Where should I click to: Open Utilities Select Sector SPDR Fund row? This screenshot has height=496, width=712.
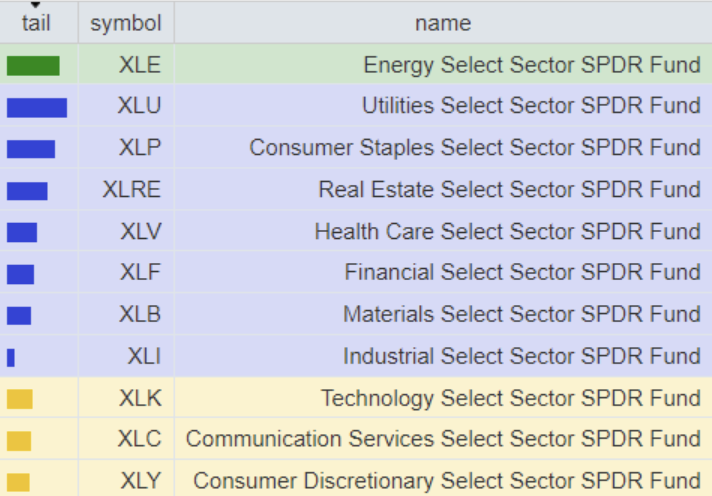(x=530, y=106)
